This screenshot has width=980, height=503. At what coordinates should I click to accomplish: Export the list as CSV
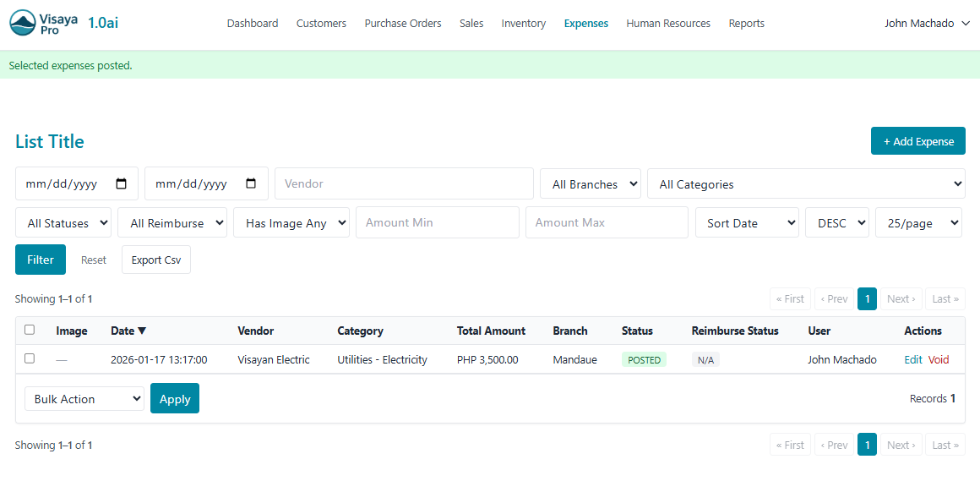[156, 260]
